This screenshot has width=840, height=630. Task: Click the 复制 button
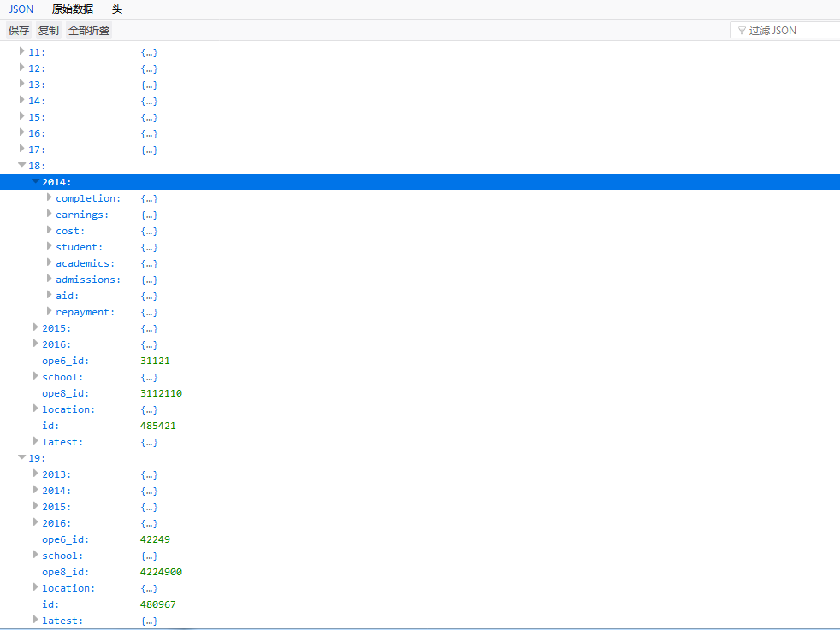tap(48, 31)
